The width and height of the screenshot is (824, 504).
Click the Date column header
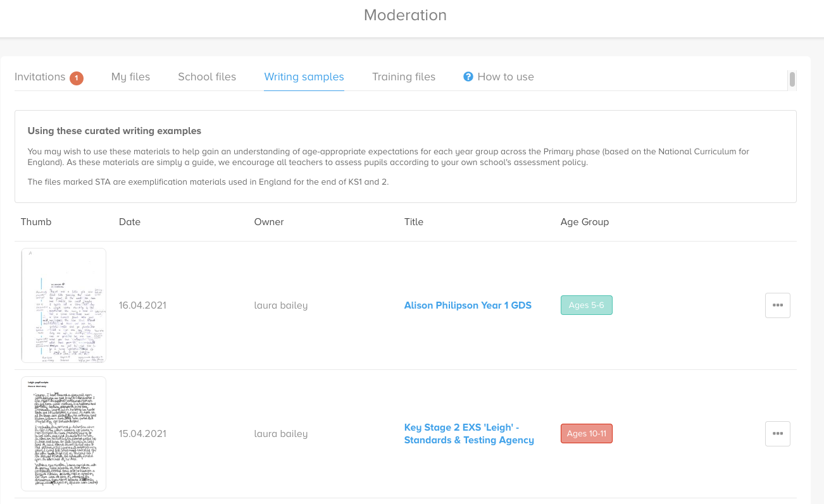pos(129,222)
